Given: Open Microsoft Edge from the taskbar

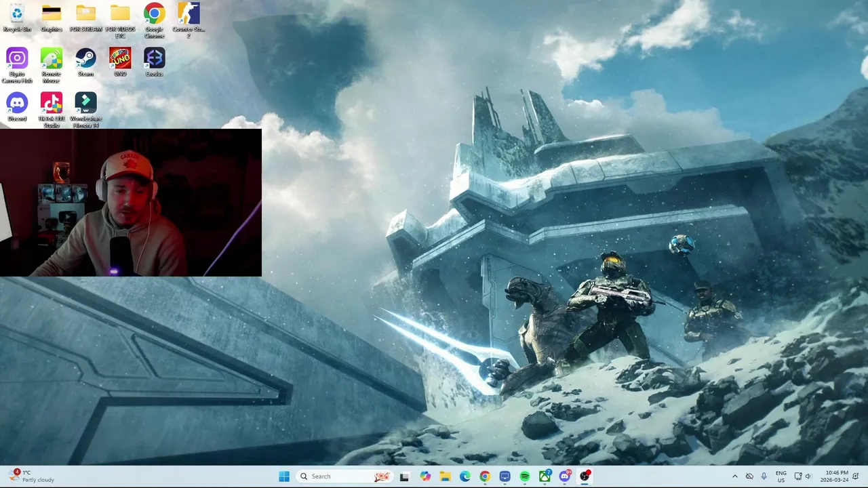Looking at the screenshot, I should point(465,476).
